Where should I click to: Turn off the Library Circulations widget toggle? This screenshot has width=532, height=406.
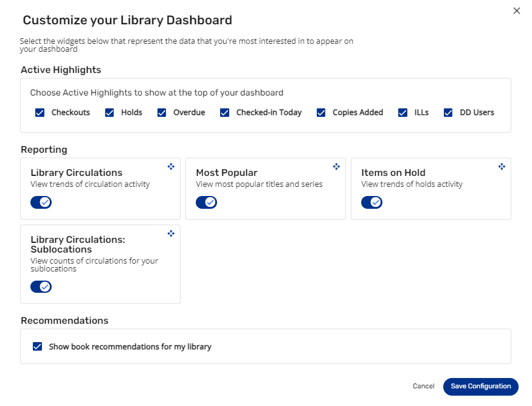coord(41,203)
